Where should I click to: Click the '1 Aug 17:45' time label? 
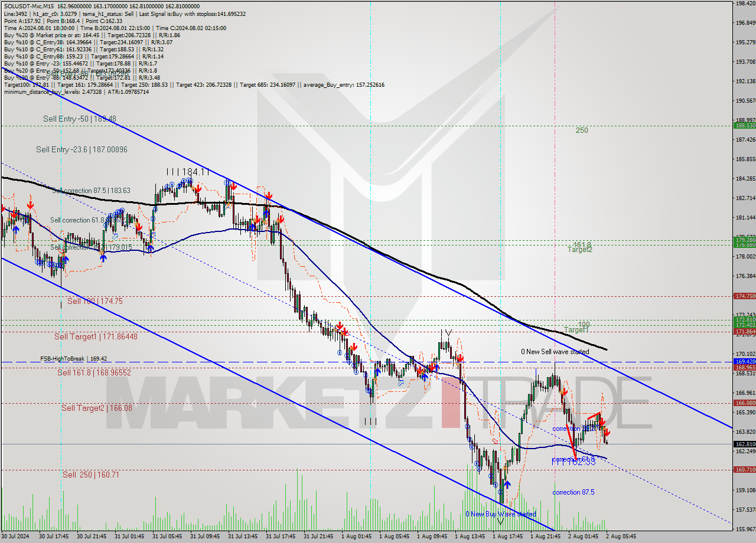(507, 537)
